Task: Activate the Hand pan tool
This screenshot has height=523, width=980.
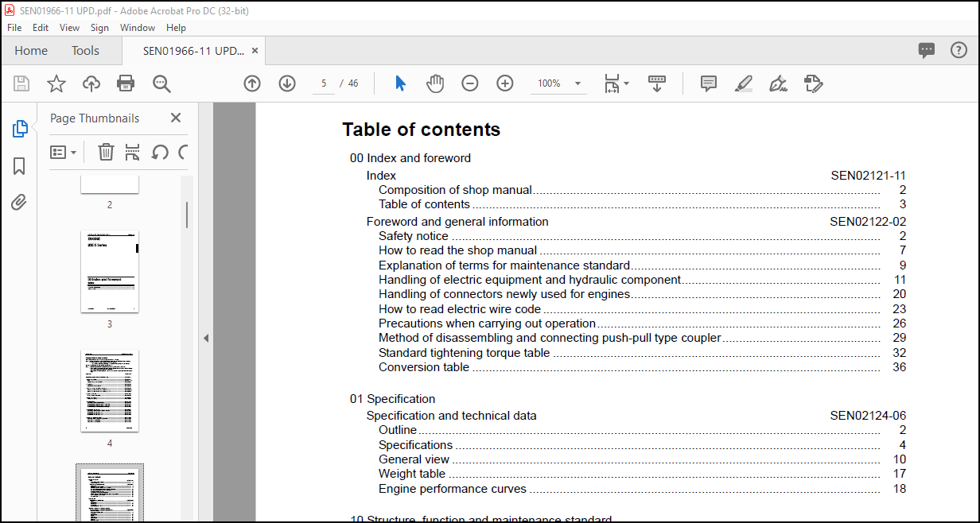Action: [435, 83]
